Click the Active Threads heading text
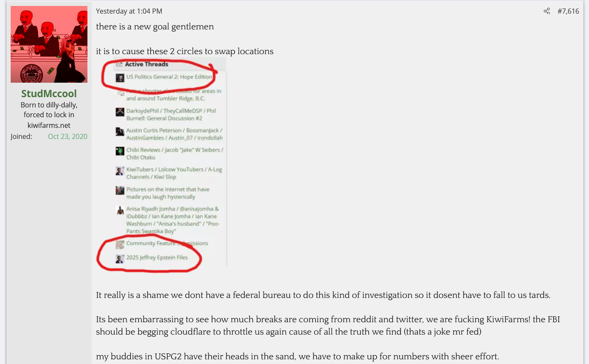The width and height of the screenshot is (589, 364). (x=146, y=64)
